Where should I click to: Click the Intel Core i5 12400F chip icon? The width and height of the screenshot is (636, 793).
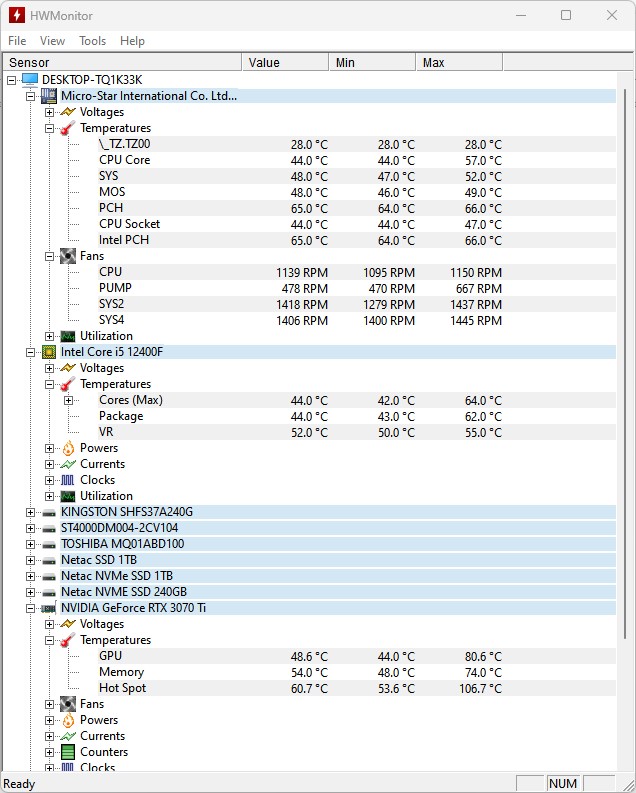[49, 351]
